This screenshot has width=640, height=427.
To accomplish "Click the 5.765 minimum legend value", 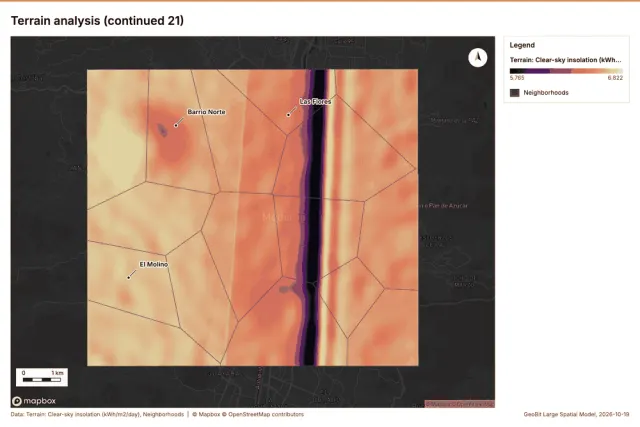I will coord(517,78).
